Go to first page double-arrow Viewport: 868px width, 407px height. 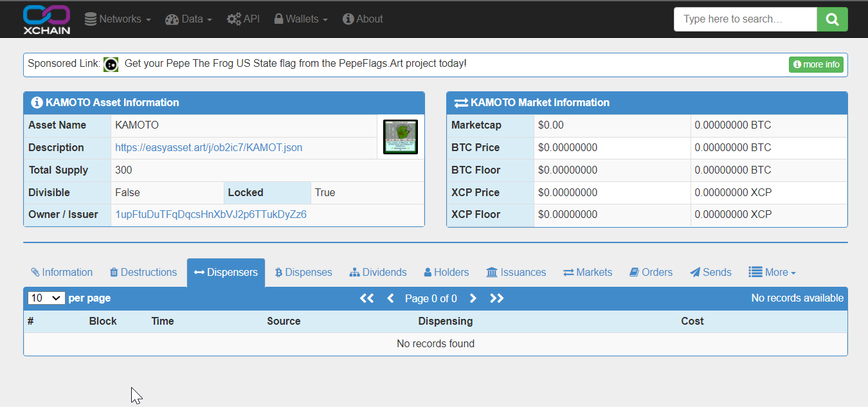(x=367, y=298)
